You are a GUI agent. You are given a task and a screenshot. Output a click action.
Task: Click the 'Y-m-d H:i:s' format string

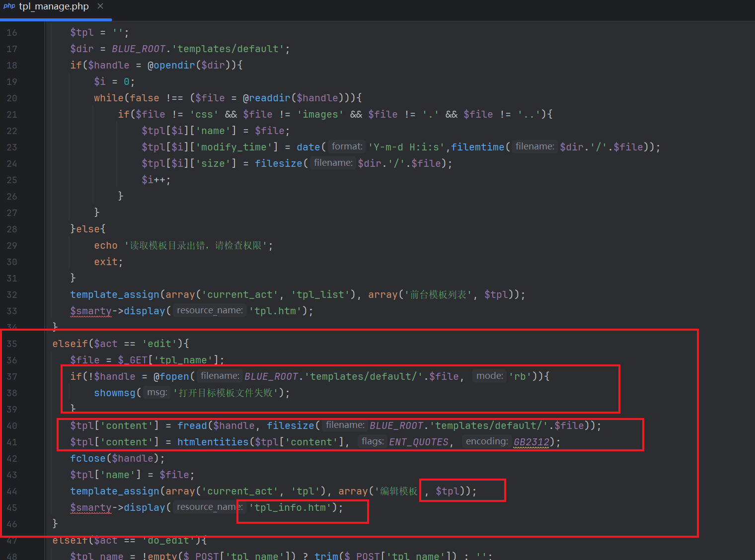[x=407, y=147]
